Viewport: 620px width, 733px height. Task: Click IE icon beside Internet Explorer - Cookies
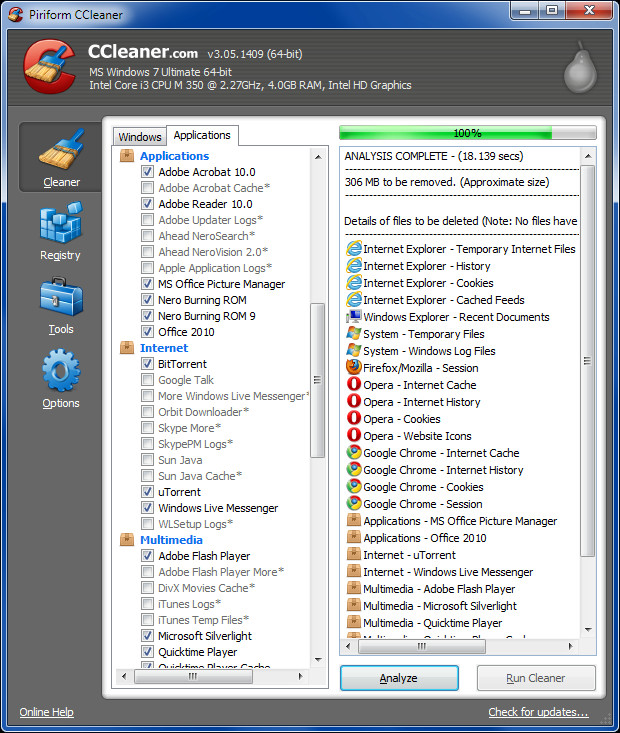354,282
